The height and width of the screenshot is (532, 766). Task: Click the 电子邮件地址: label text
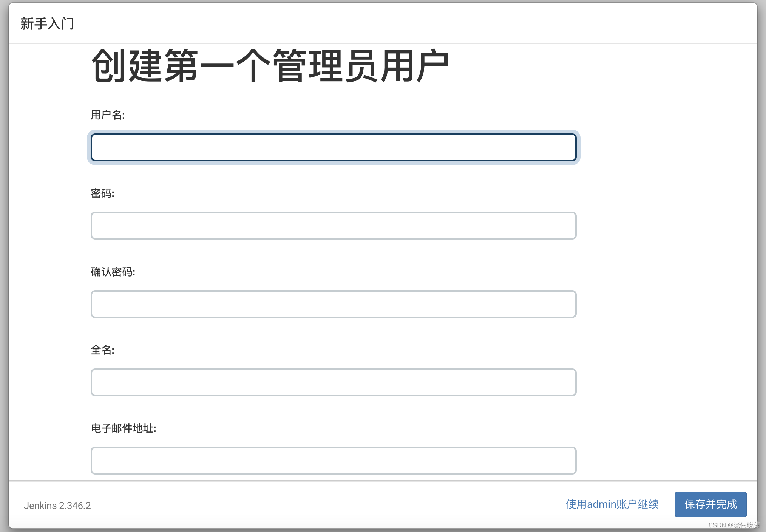(x=124, y=428)
